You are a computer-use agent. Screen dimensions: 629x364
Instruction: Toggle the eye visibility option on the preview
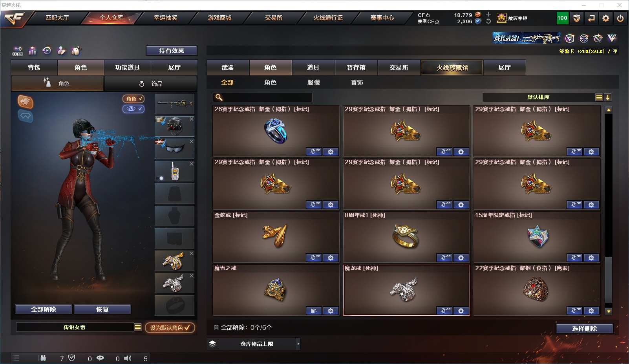[133, 109]
